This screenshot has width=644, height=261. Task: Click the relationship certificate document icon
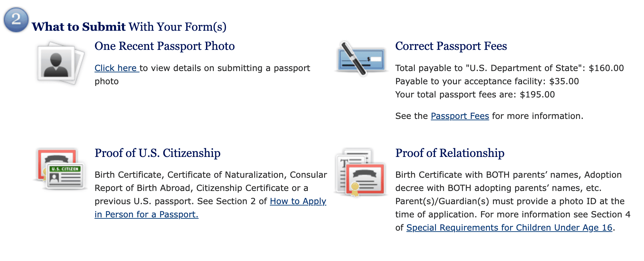(x=361, y=172)
